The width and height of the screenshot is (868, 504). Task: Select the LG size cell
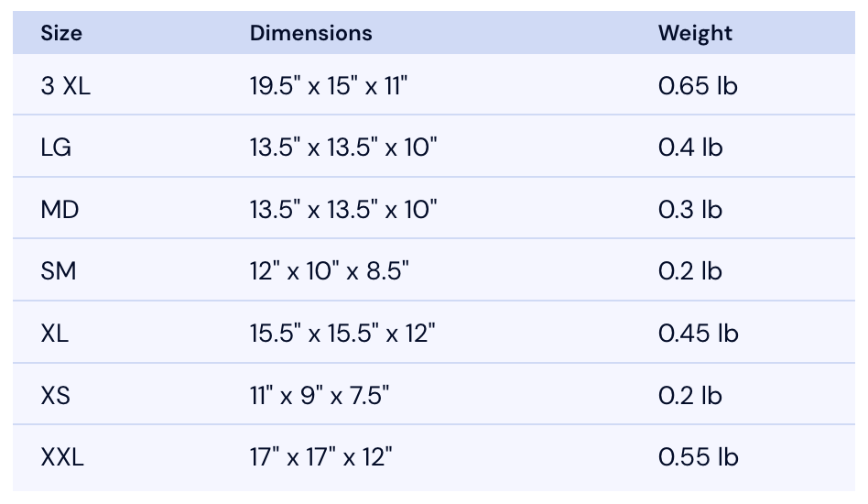tap(56, 148)
